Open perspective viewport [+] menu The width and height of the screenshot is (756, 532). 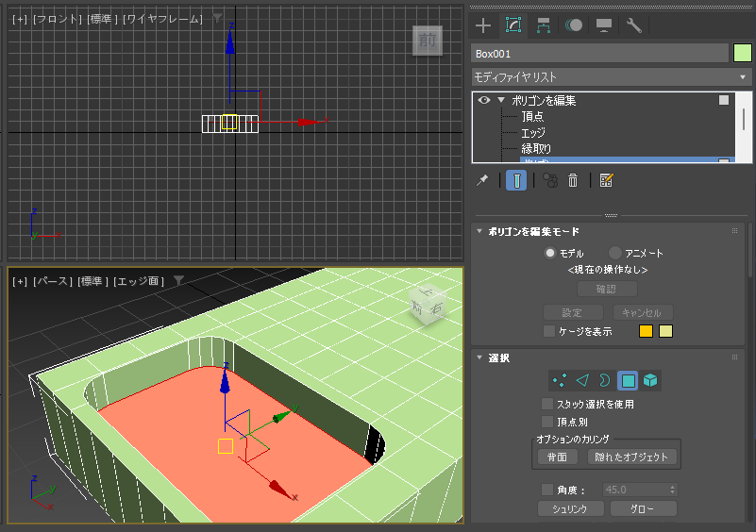coord(20,281)
